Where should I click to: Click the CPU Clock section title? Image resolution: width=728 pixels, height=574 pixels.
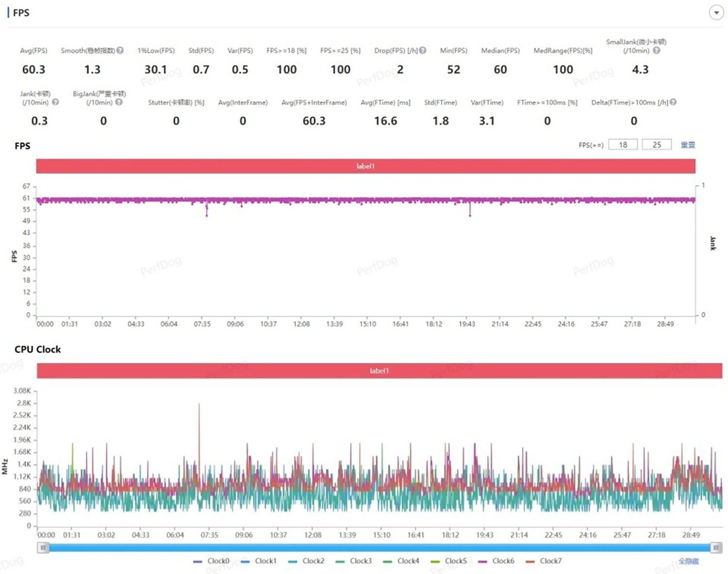[37, 349]
